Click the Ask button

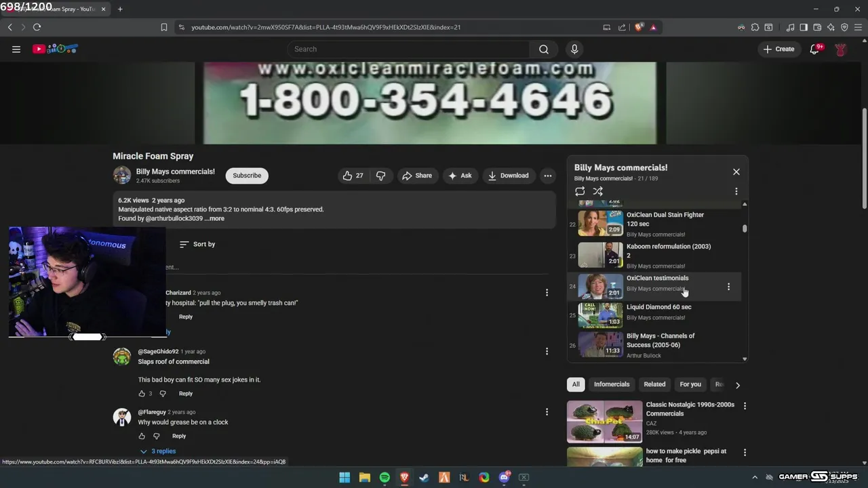click(x=460, y=176)
